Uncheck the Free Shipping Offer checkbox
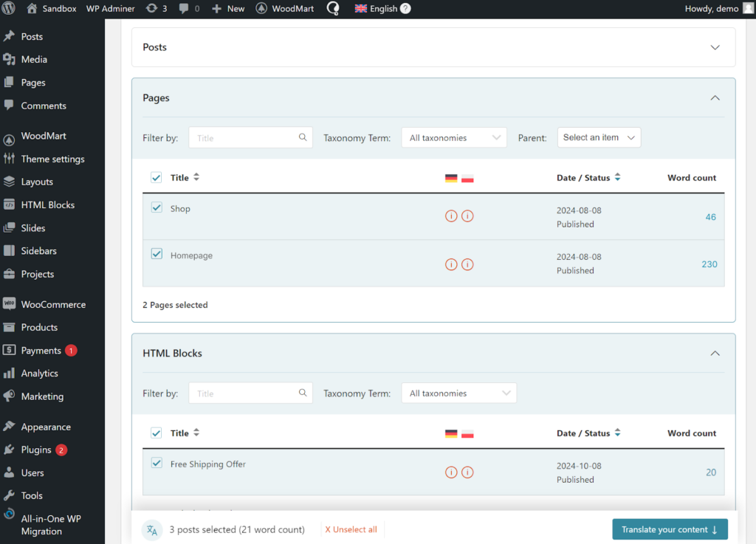Screen dimensions: 756x544 tap(157, 463)
